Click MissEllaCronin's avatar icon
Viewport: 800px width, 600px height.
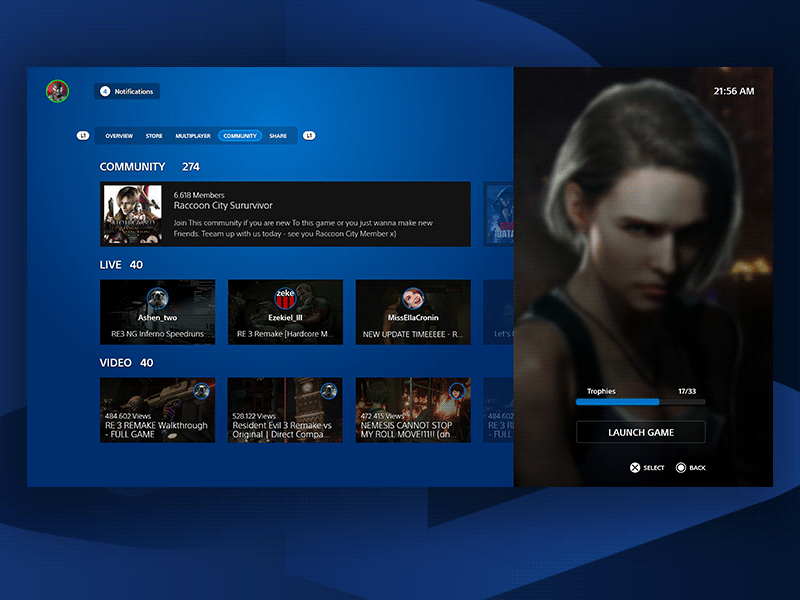pyautogui.click(x=412, y=298)
